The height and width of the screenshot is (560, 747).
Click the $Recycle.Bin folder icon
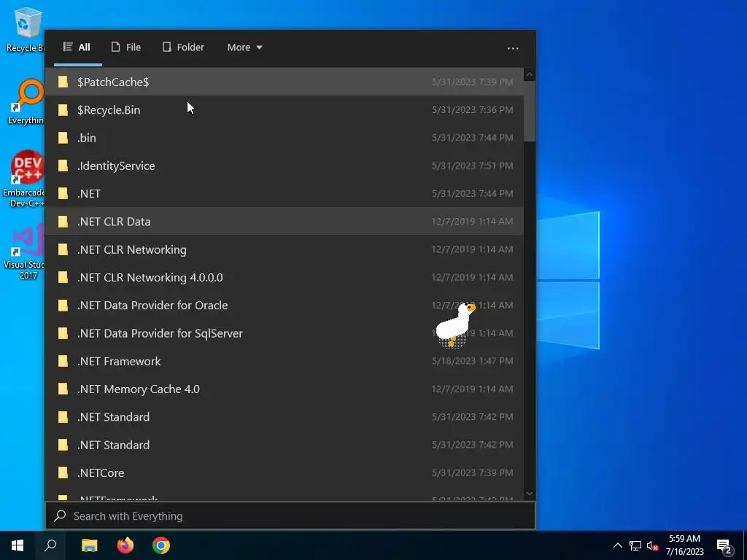point(63,110)
